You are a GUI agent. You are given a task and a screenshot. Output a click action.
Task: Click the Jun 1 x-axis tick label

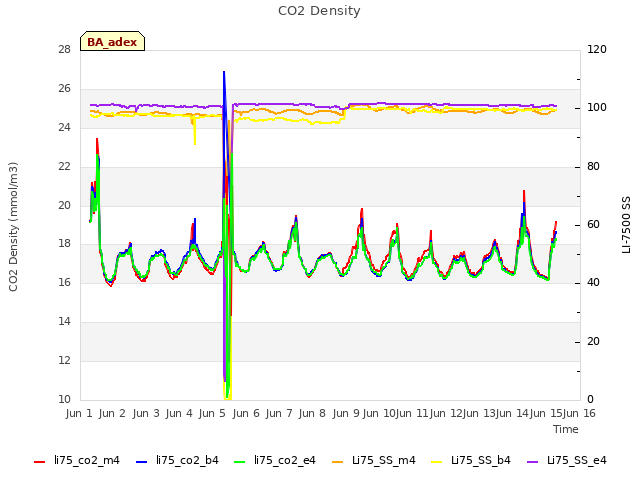tap(79, 413)
